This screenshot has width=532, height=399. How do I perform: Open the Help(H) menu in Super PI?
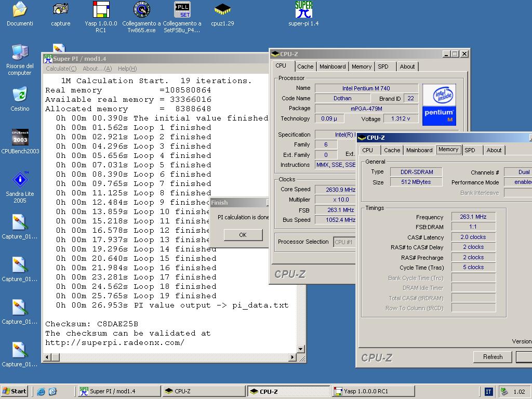[x=127, y=69]
